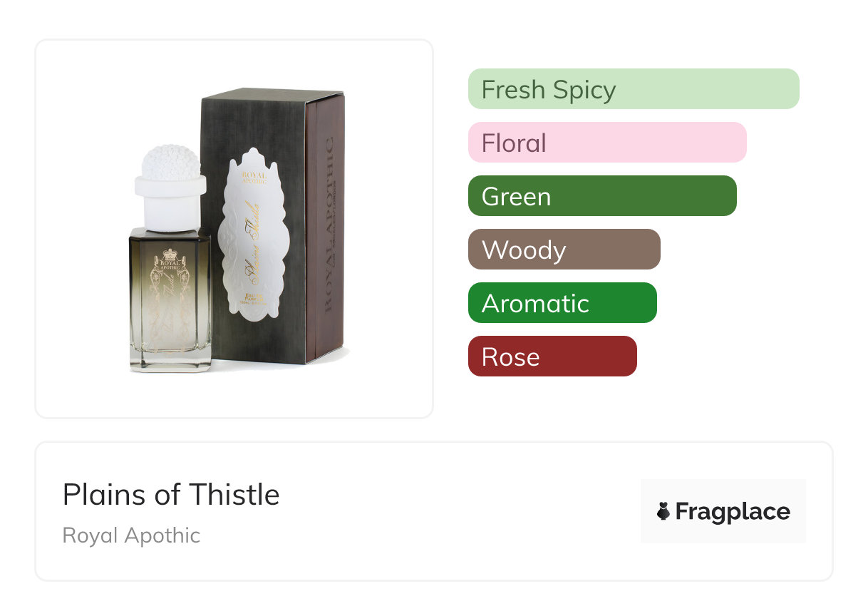Click the Fragplace perfume bottle logo icon
The height and width of the screenshot is (616, 868).
point(663,511)
